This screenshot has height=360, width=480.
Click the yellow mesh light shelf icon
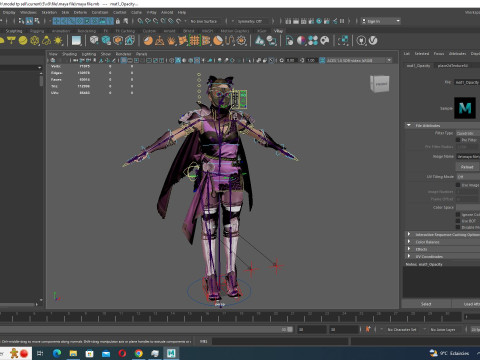pyautogui.click(x=35, y=41)
